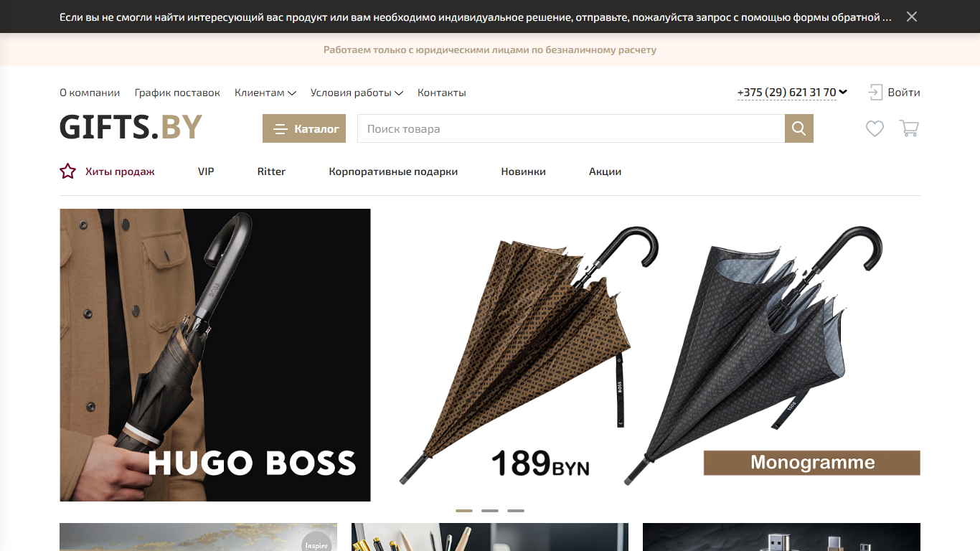The image size is (980, 551).
Task: Open the О компании link
Action: coord(90,93)
